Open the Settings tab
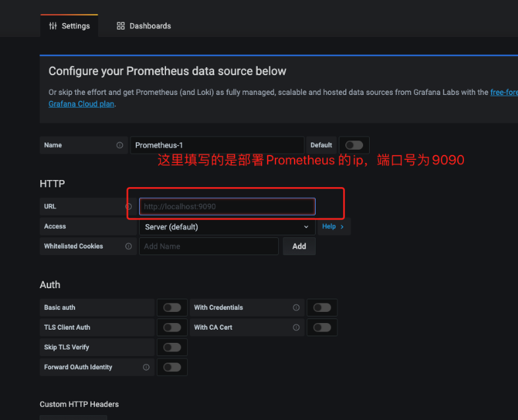This screenshot has width=518, height=420. tap(69, 26)
